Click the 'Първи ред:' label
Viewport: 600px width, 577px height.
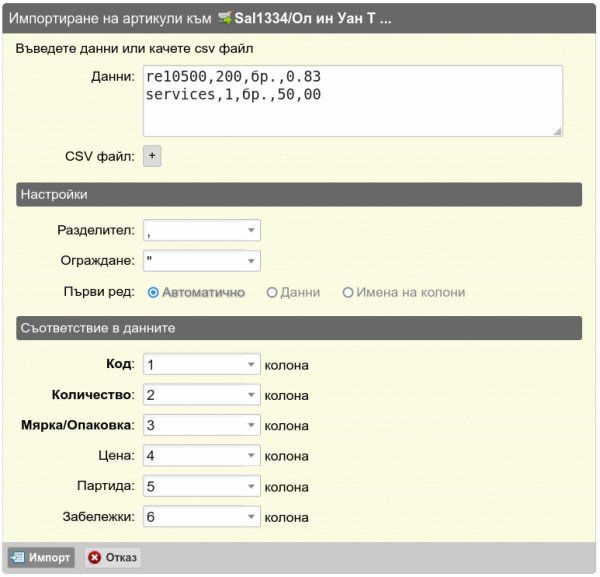point(99,292)
